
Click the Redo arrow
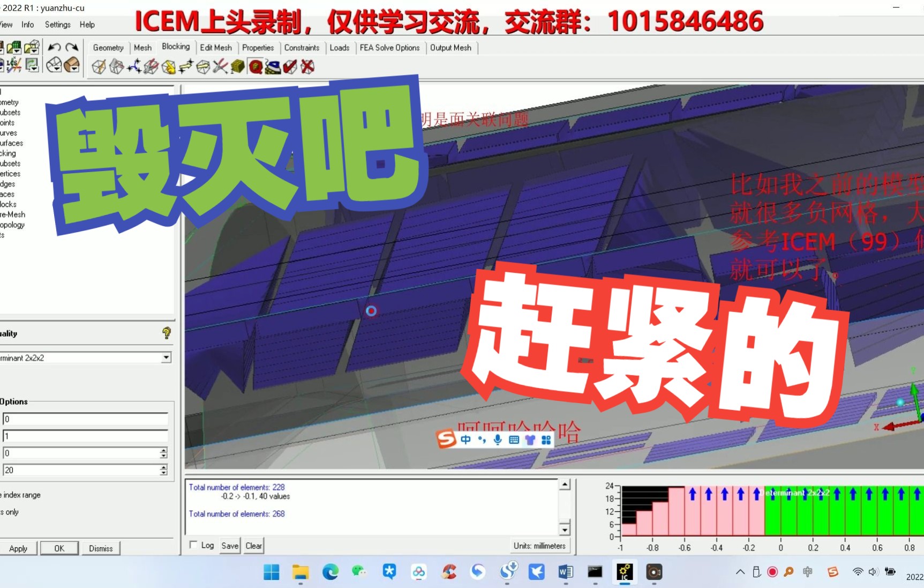click(72, 47)
